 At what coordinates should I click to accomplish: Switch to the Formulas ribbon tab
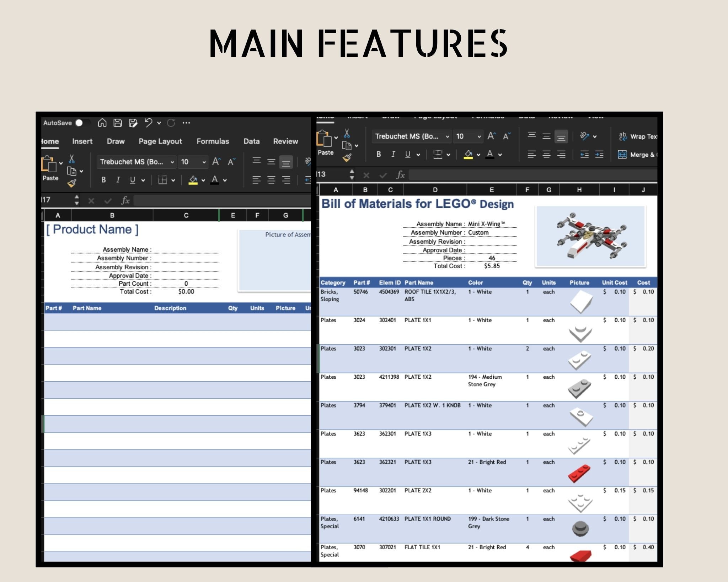pos(213,141)
